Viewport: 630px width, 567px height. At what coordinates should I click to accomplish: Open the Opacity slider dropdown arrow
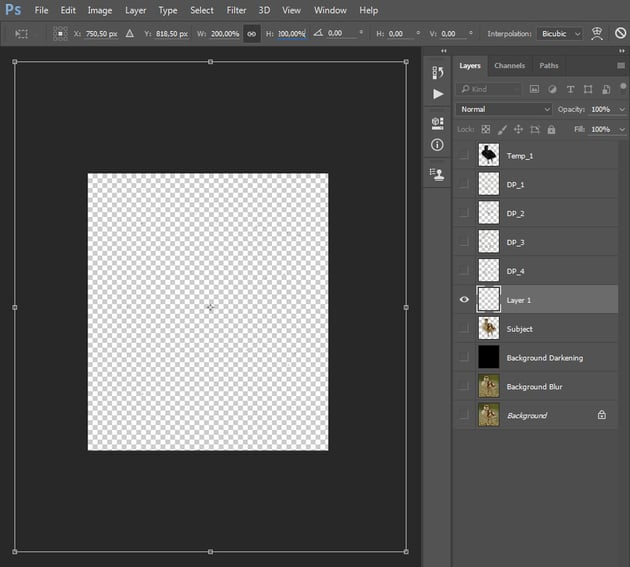pyautogui.click(x=620, y=109)
